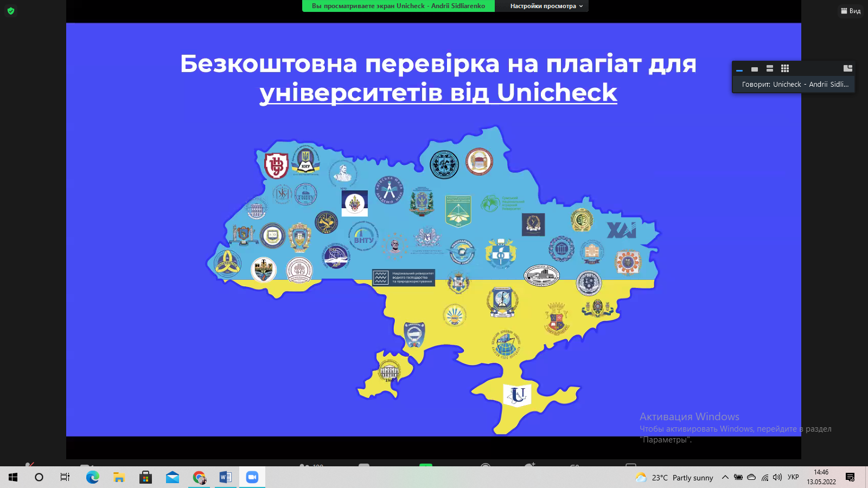868x488 pixels.
Task: Open the Wi-Fi network icon in the tray
Action: [x=765, y=477]
